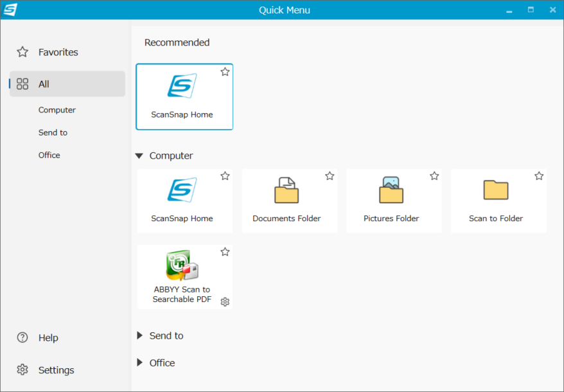The width and height of the screenshot is (564, 392).
Task: Launch ABBYY Scan to Searchable PDF
Action: pos(182,276)
